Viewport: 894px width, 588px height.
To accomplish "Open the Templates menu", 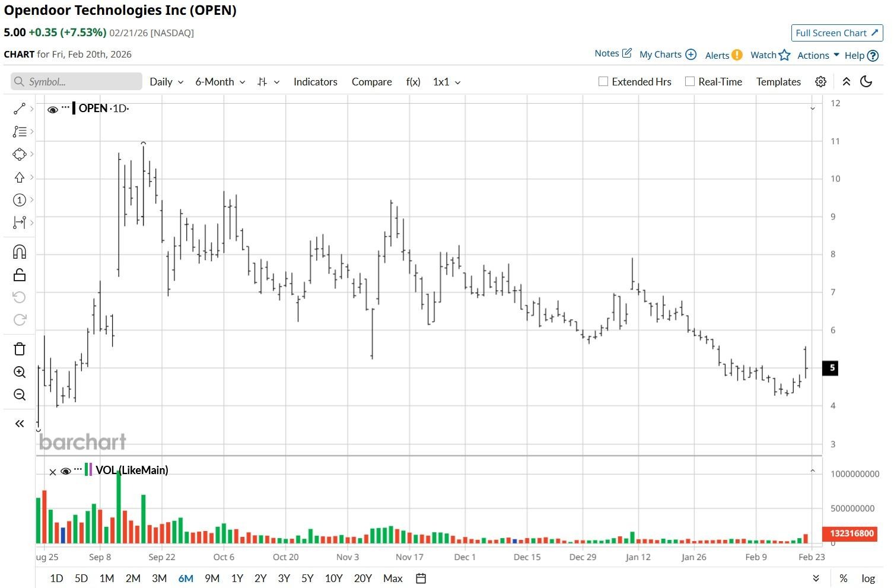I will 778,82.
